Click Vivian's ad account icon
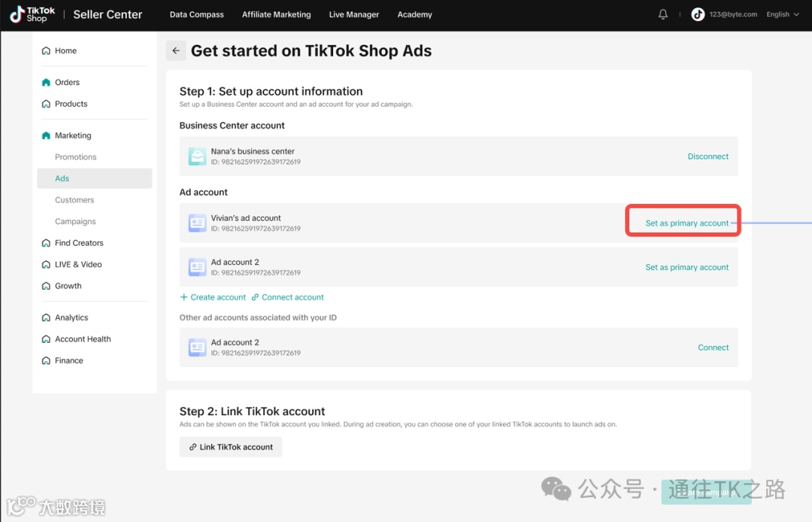Screen dimensions: 812x522 (197, 223)
